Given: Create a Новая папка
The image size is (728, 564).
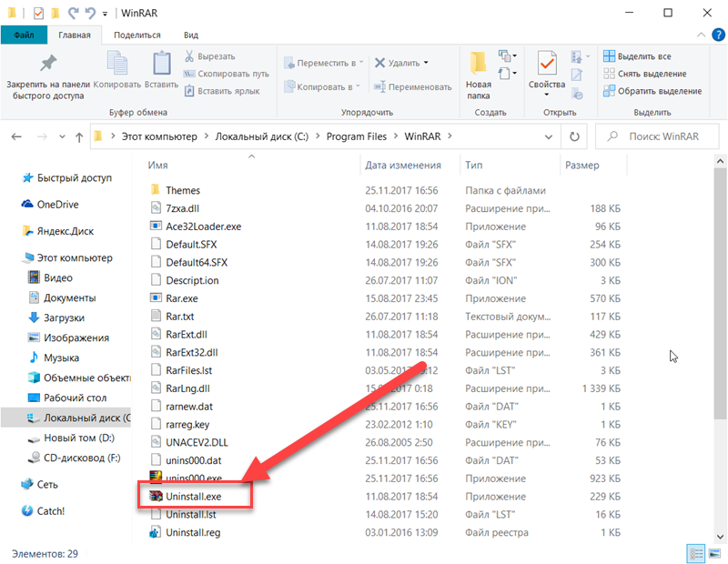Looking at the screenshot, I should click(x=479, y=76).
